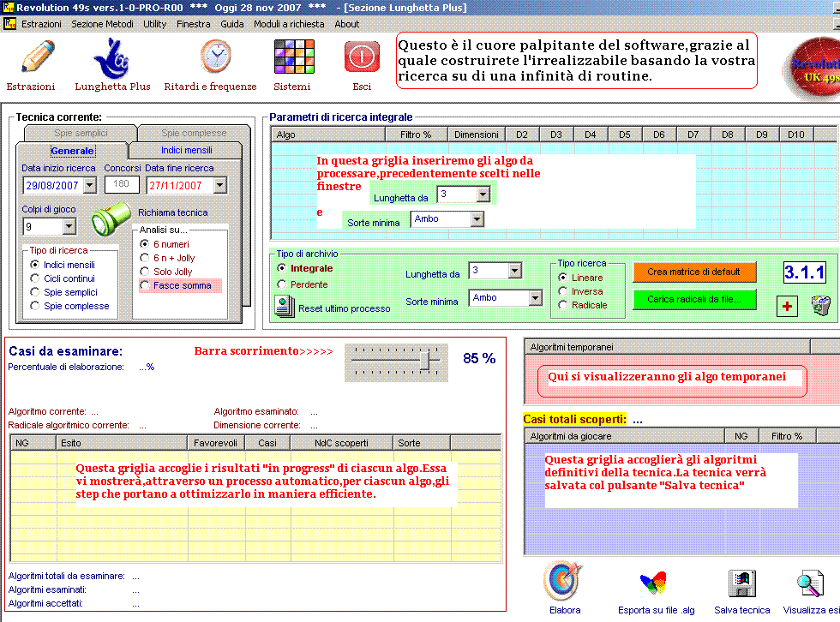Viewport: 840px width, 622px height.
Task: Switch to the Indici mensili tab
Action: [187, 151]
